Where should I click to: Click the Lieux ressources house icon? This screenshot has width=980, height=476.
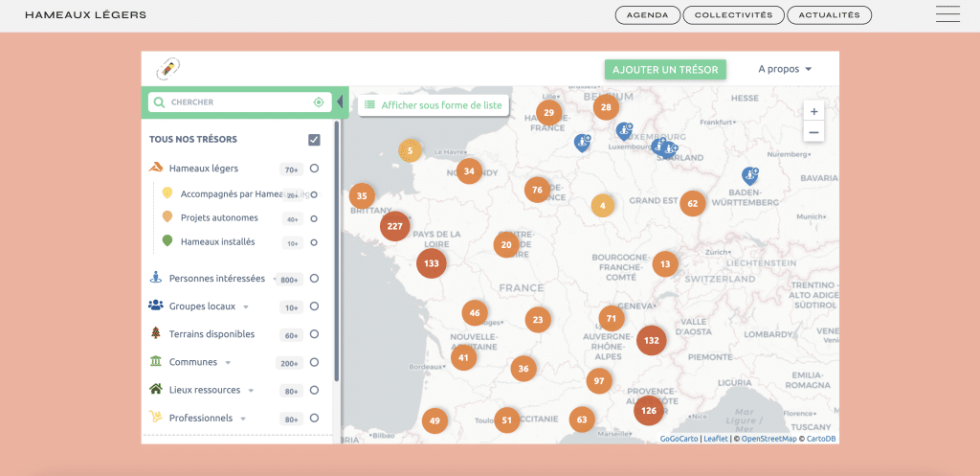pyautogui.click(x=156, y=389)
